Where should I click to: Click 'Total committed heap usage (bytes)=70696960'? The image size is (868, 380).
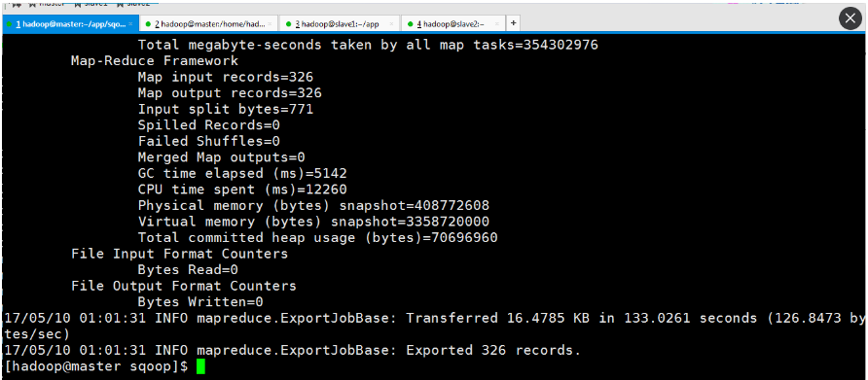point(318,238)
